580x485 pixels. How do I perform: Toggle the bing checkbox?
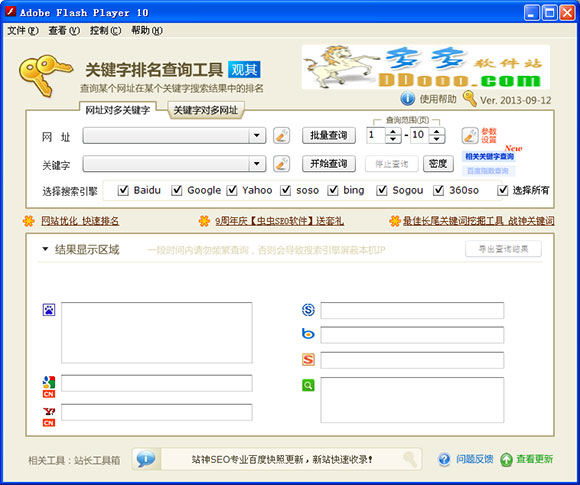click(x=333, y=190)
